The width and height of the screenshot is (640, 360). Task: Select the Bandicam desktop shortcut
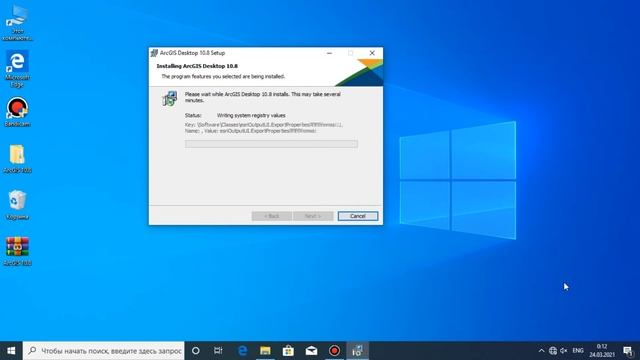[17, 112]
